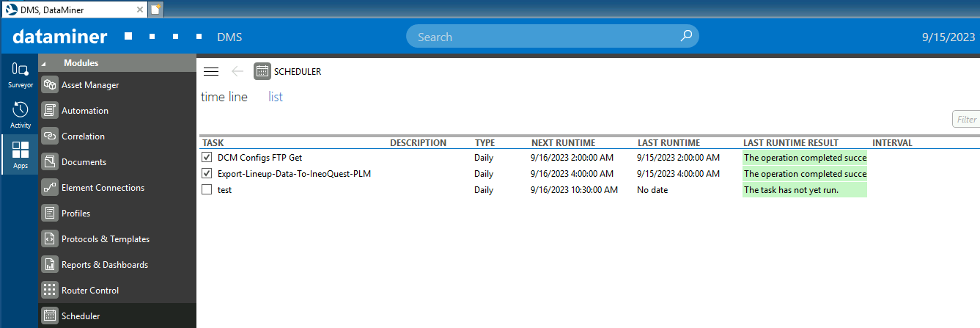This screenshot has height=328, width=980.
Task: Switch to the time line view tab
Action: pos(224,97)
